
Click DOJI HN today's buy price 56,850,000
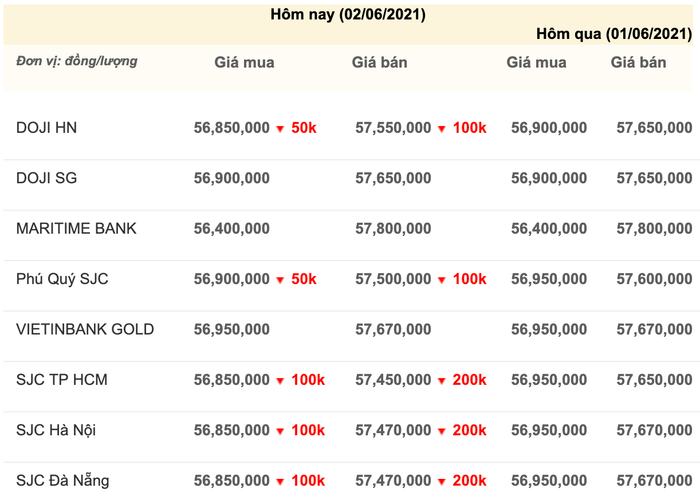(x=232, y=128)
